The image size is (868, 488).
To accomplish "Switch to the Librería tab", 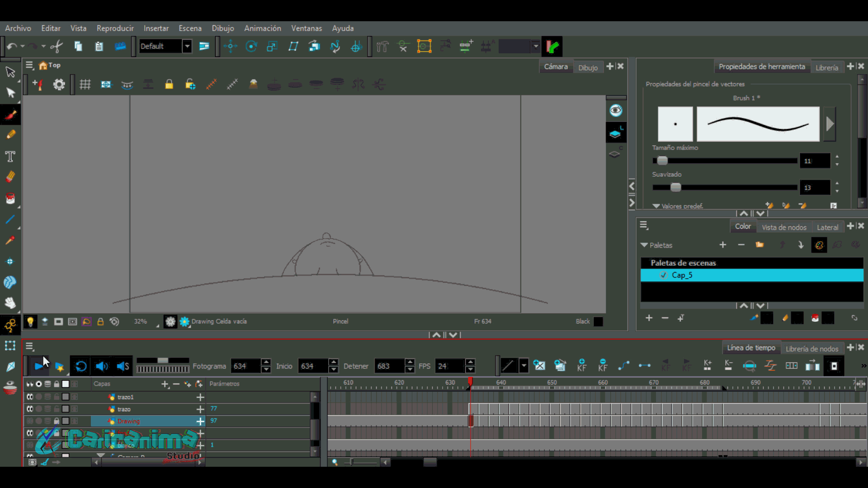I will (827, 67).
